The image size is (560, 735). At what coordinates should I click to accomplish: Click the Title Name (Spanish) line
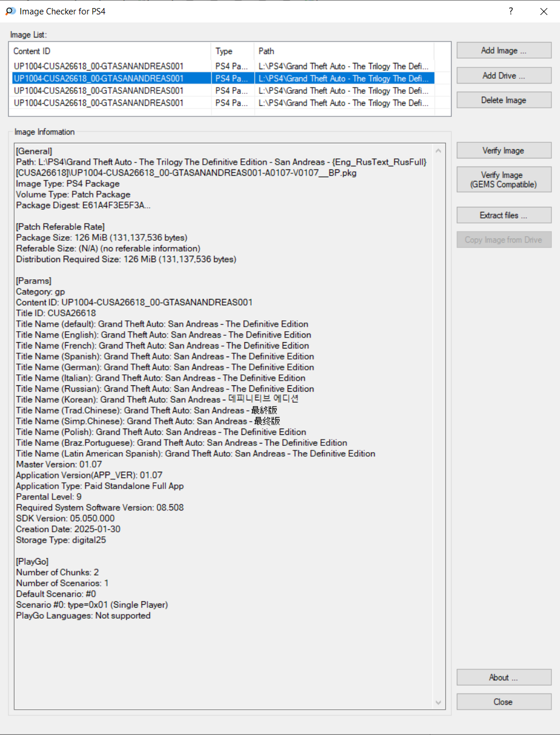coord(165,357)
